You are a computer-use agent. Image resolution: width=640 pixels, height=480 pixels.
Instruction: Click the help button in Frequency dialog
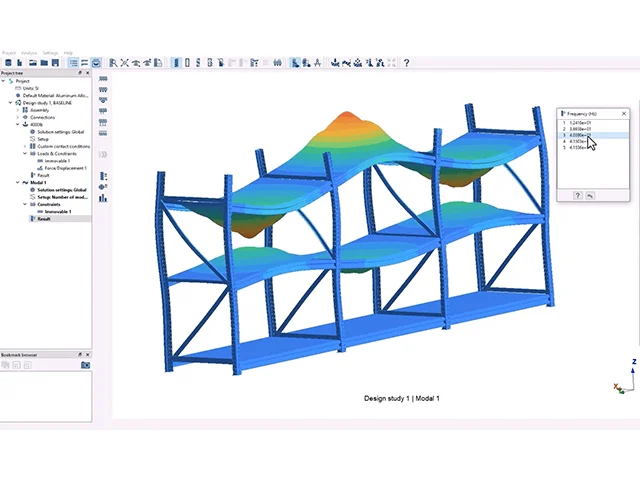pyautogui.click(x=578, y=196)
